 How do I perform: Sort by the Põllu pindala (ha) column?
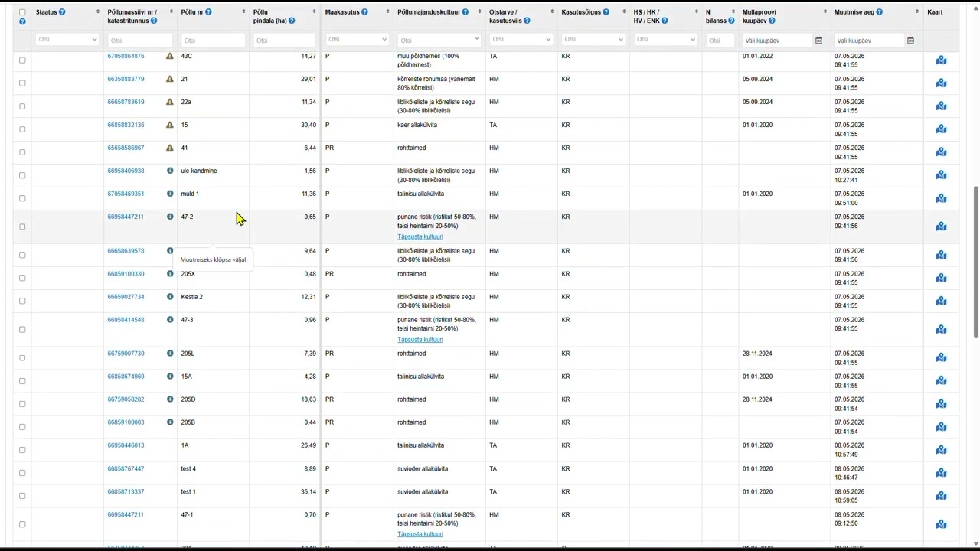tap(314, 12)
